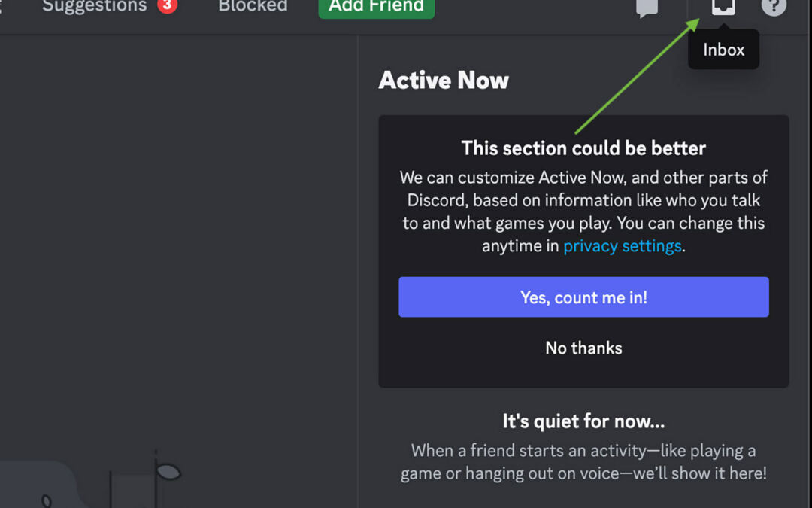Accept with Yes, count me in!
The width and height of the screenshot is (812, 508).
pos(583,297)
